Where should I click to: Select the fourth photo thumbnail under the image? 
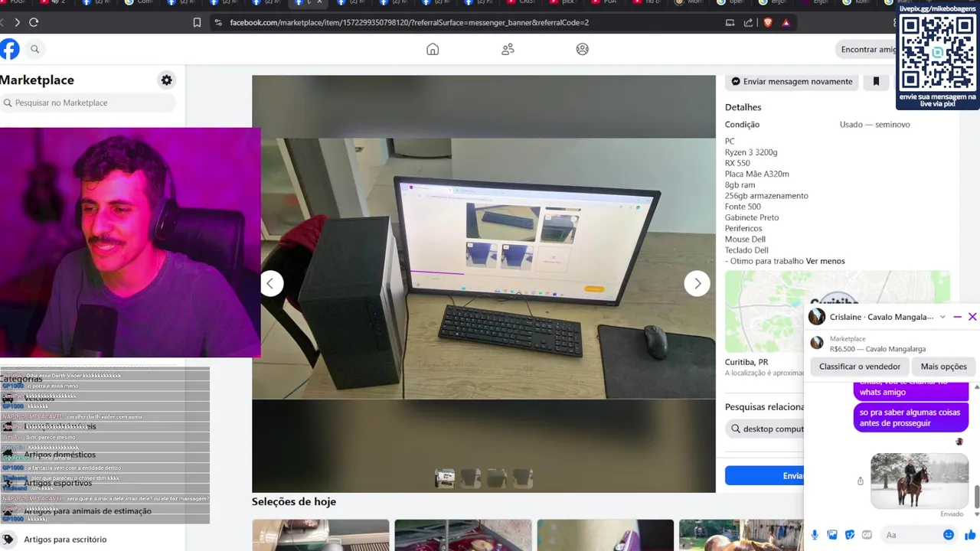[x=523, y=478]
